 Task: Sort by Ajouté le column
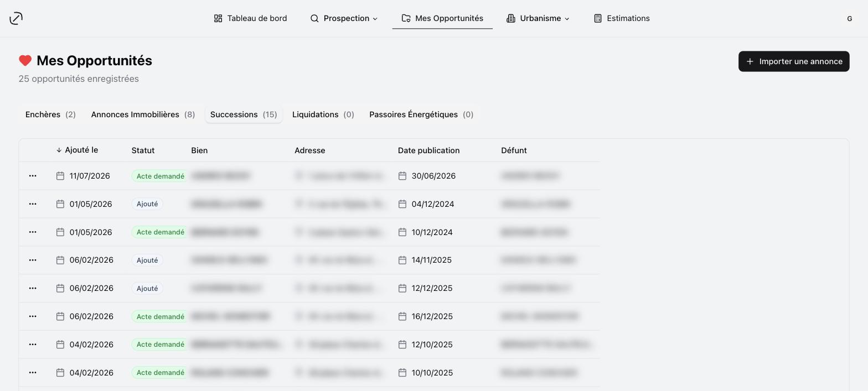pos(77,150)
